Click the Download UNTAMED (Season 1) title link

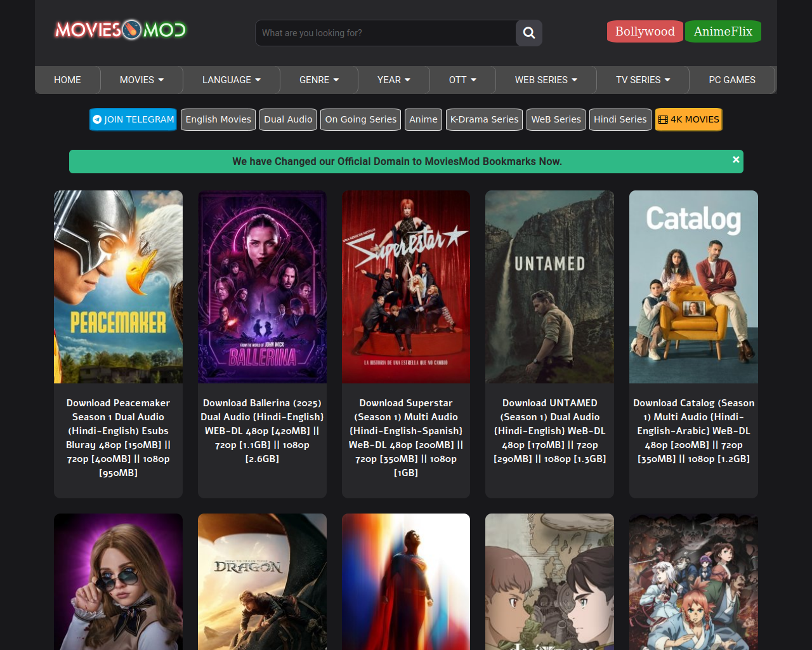pos(549,431)
